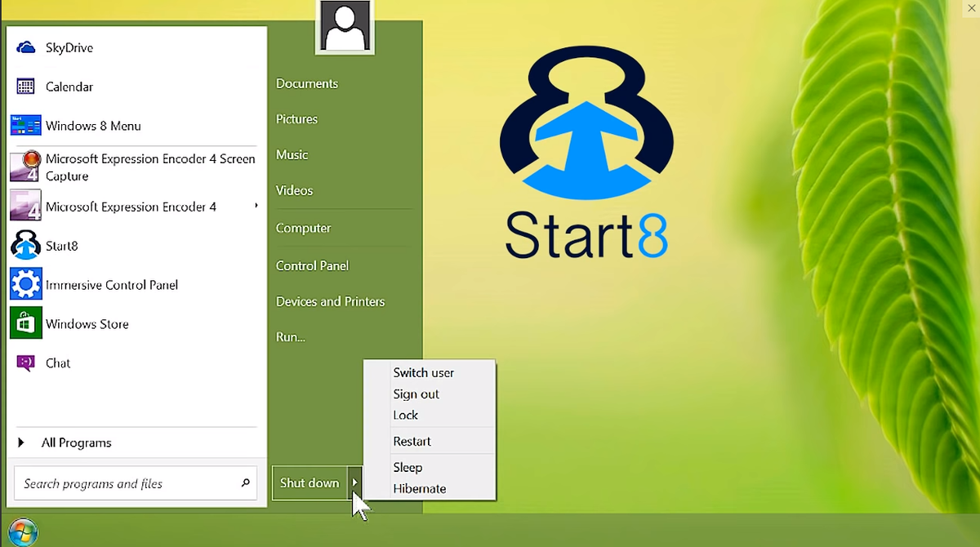The height and width of the screenshot is (547, 980).
Task: Open SkyDrive cloud icon
Action: point(25,47)
